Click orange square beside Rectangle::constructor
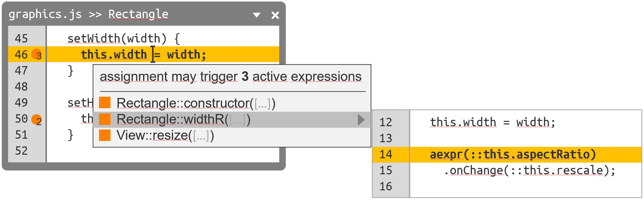644x200 pixels. click(x=105, y=103)
